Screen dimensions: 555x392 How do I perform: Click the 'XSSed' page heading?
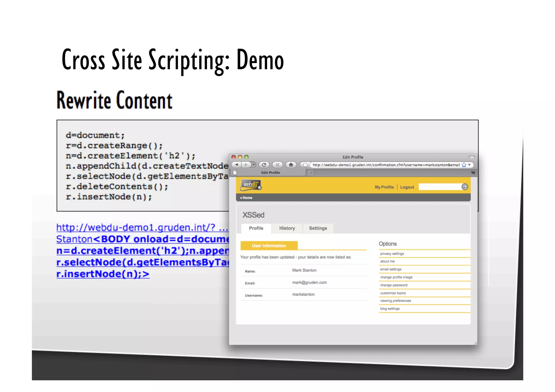tap(253, 215)
